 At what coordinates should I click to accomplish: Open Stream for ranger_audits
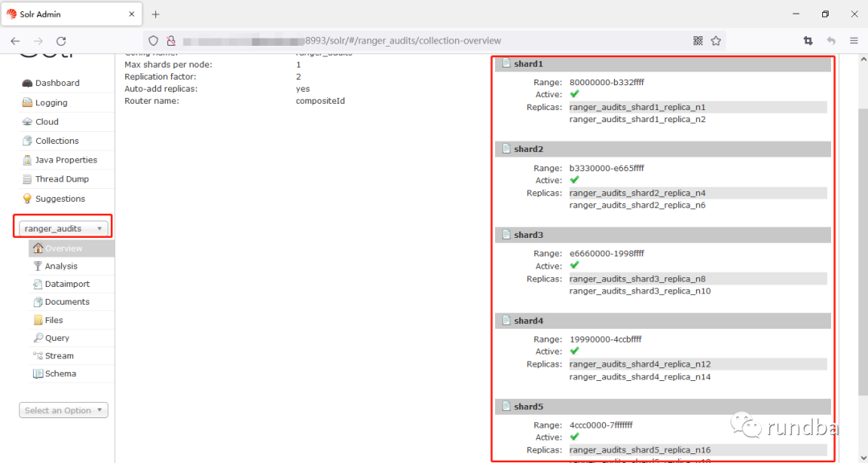[x=59, y=355]
